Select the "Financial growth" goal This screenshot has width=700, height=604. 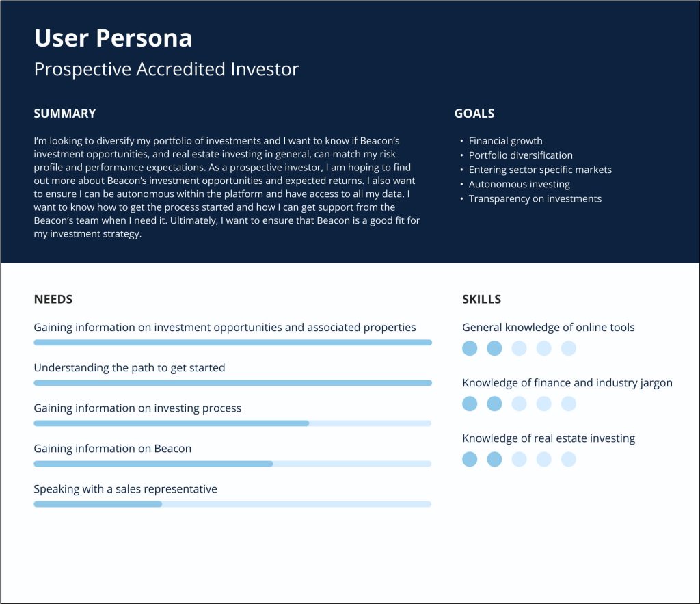[x=505, y=141]
